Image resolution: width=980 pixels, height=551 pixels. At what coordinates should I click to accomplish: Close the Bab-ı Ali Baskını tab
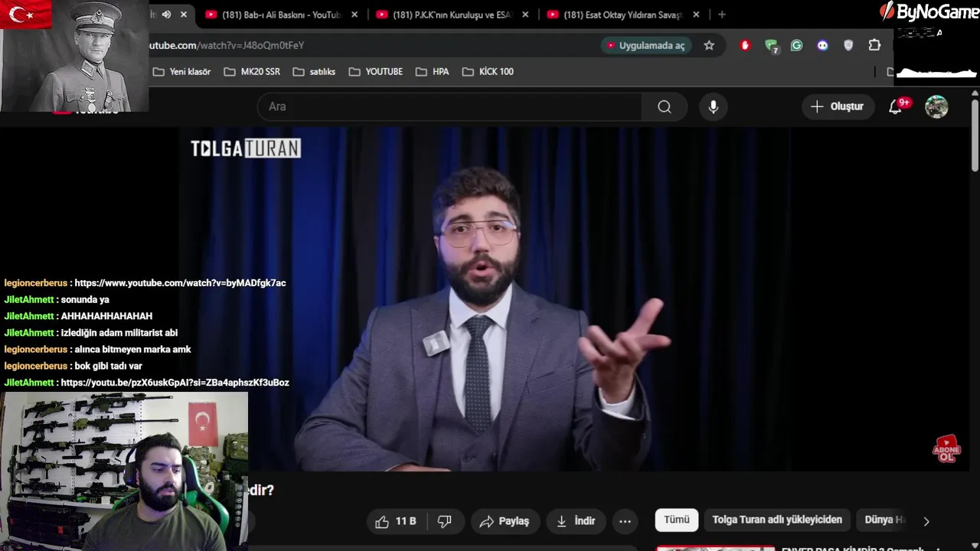[x=354, y=15]
